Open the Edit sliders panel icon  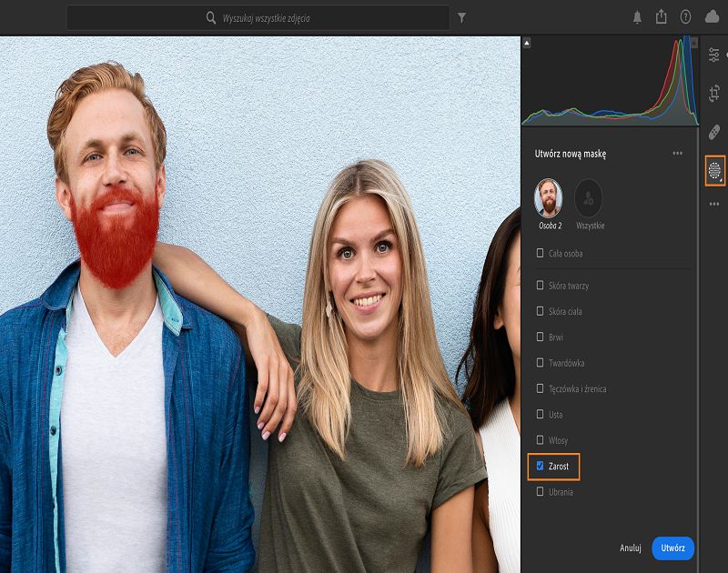pyautogui.click(x=714, y=55)
